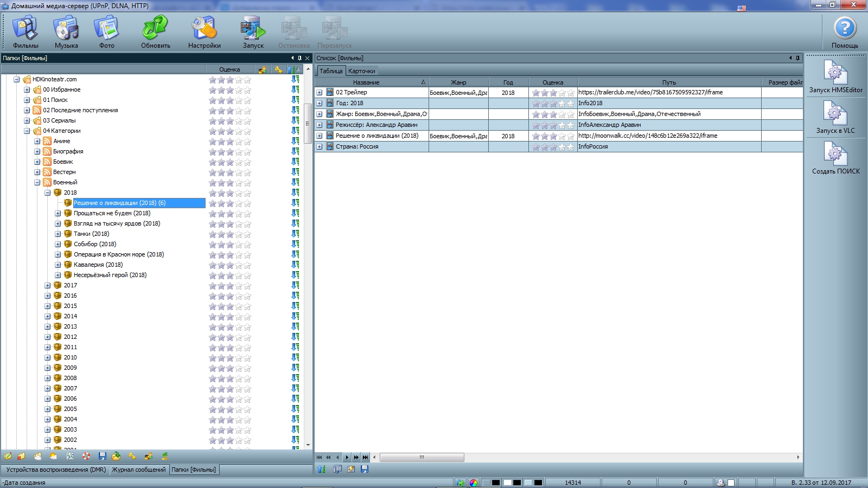
Task: Open the Журнал сообщений tab
Action: pos(139,470)
